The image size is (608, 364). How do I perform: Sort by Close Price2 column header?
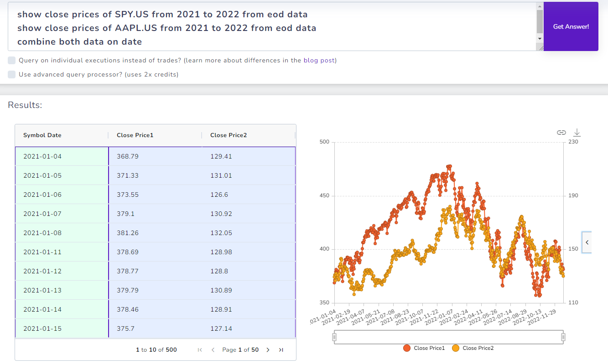point(249,135)
